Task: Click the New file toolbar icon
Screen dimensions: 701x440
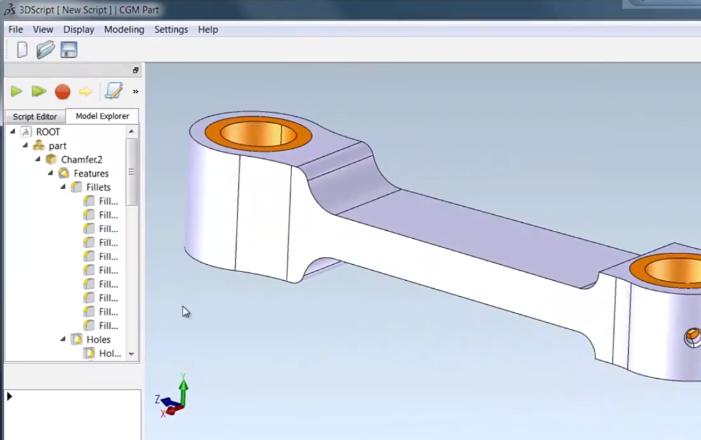Action: click(22, 50)
